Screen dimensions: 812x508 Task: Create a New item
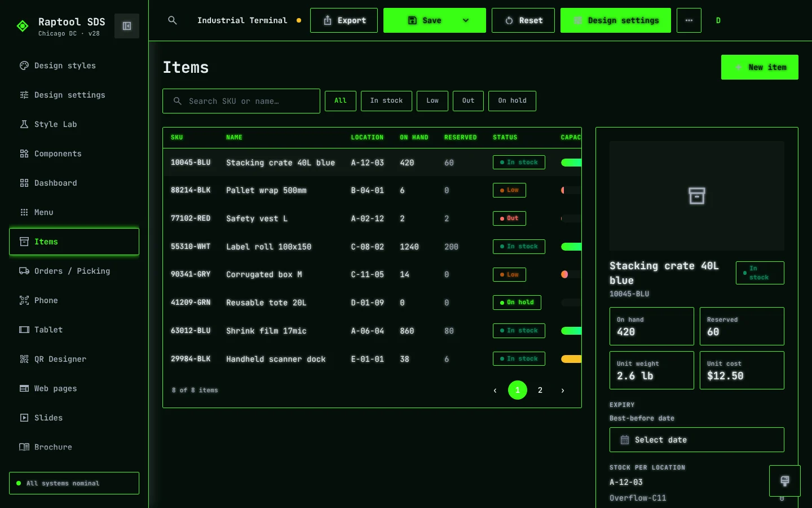[x=760, y=67]
